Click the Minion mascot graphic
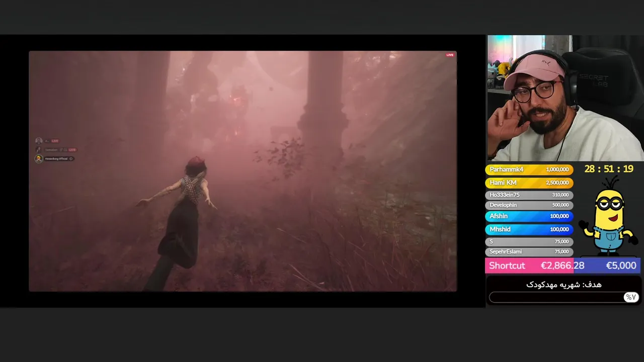The image size is (644, 362). tap(608, 215)
